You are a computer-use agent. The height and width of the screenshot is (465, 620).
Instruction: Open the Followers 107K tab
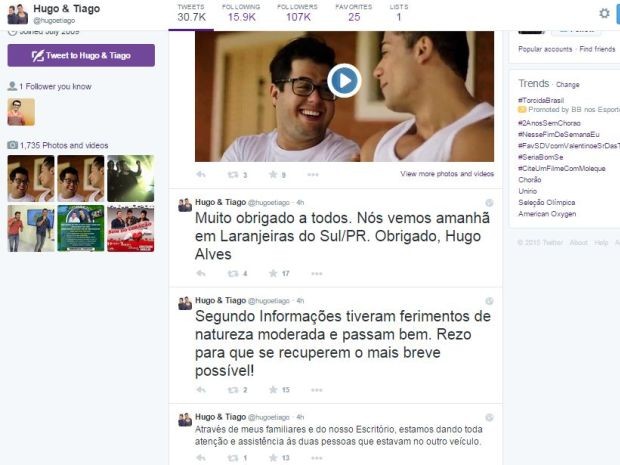[x=297, y=13]
